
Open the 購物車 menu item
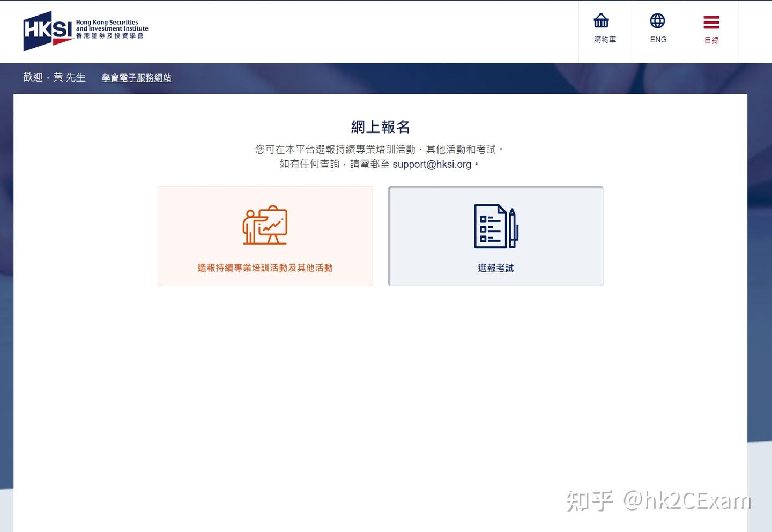coord(605,39)
